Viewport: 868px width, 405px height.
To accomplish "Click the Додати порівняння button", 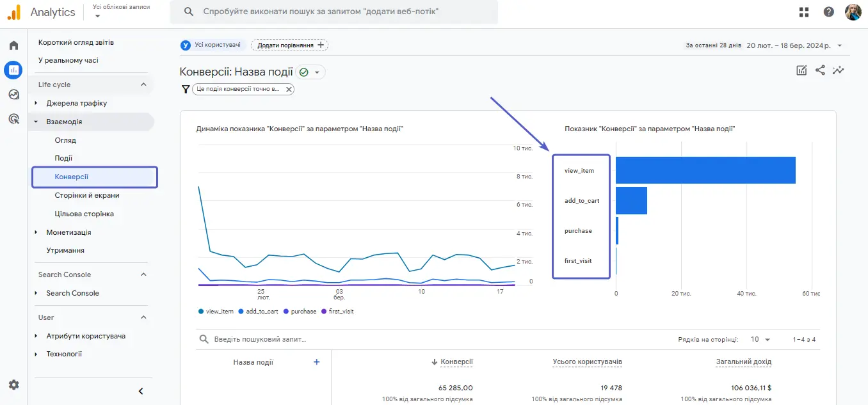I will (289, 45).
